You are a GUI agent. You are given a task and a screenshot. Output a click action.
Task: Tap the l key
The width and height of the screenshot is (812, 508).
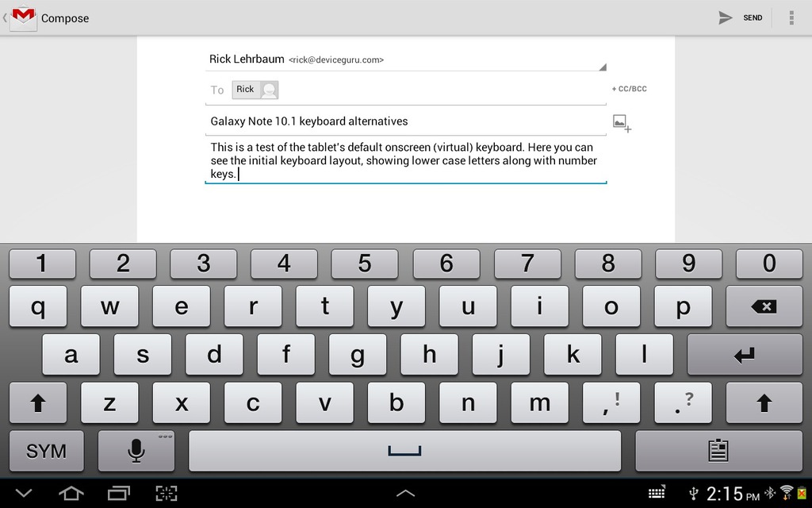(644, 355)
